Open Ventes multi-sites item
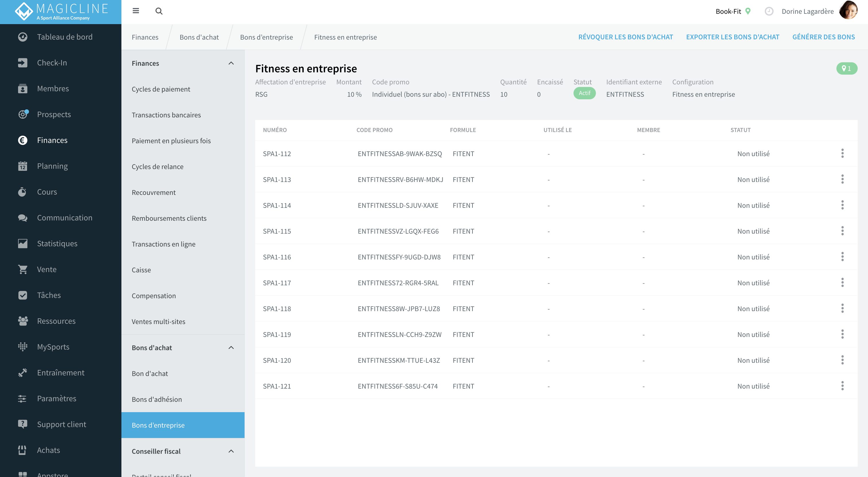The image size is (868, 477). coord(183,321)
